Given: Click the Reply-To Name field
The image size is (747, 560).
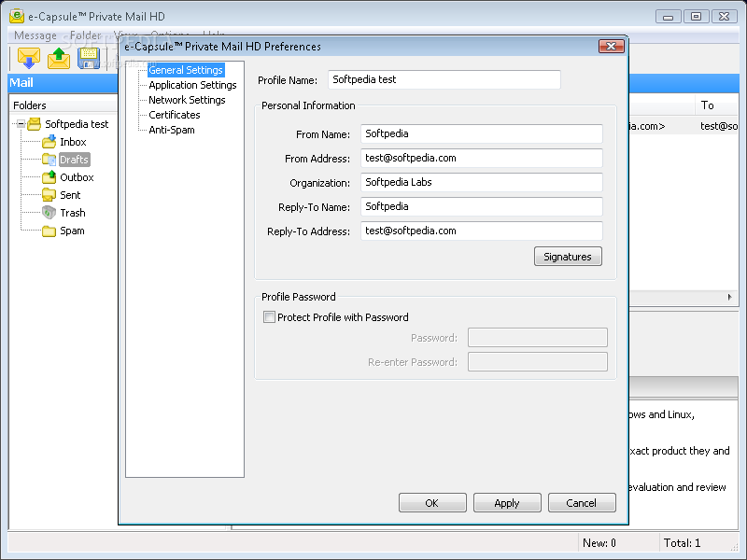Looking at the screenshot, I should click(x=481, y=206).
